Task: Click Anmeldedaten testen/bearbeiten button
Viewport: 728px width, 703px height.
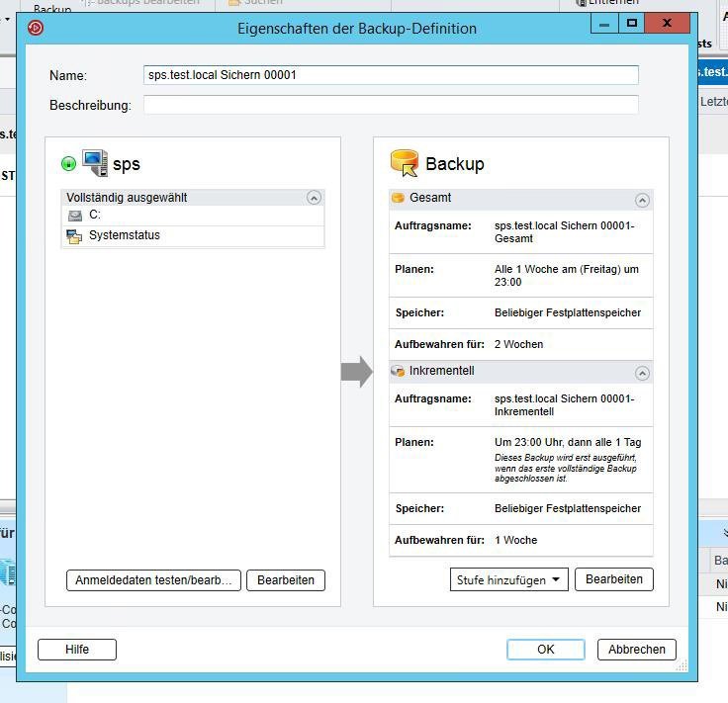Action: click(153, 580)
